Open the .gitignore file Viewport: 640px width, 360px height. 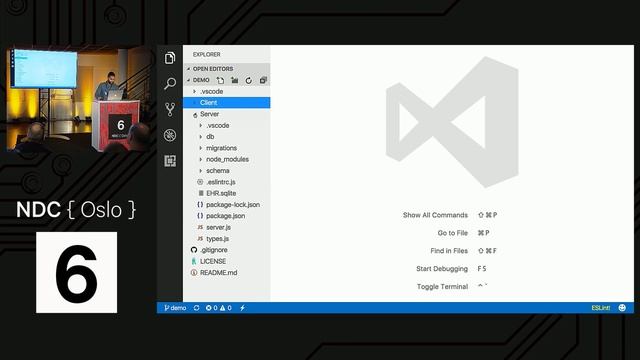[x=227, y=250]
